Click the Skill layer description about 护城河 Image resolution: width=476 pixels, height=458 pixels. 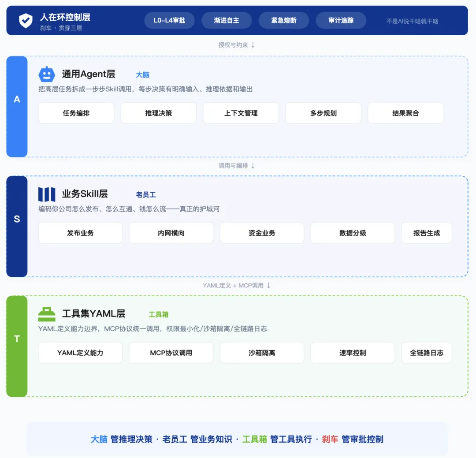point(129,209)
